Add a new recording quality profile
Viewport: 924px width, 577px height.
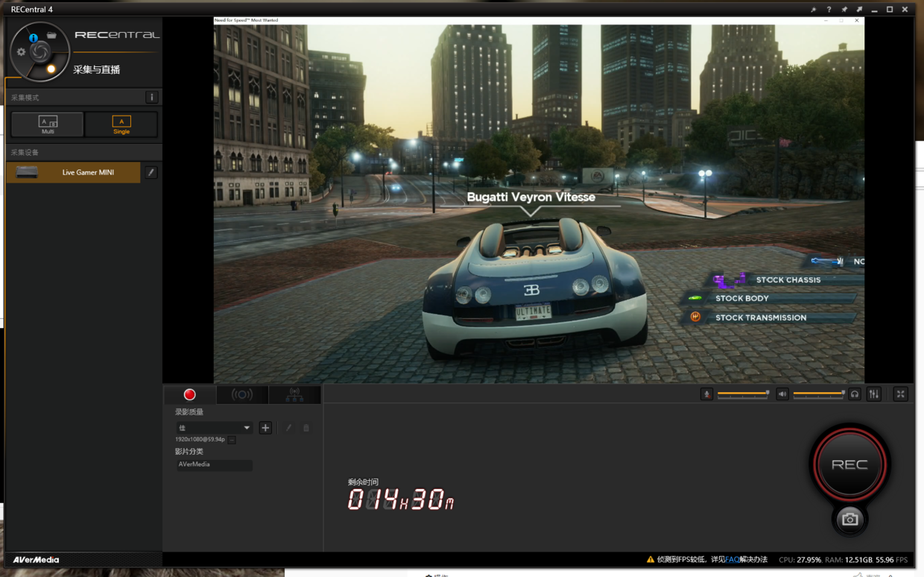(265, 428)
